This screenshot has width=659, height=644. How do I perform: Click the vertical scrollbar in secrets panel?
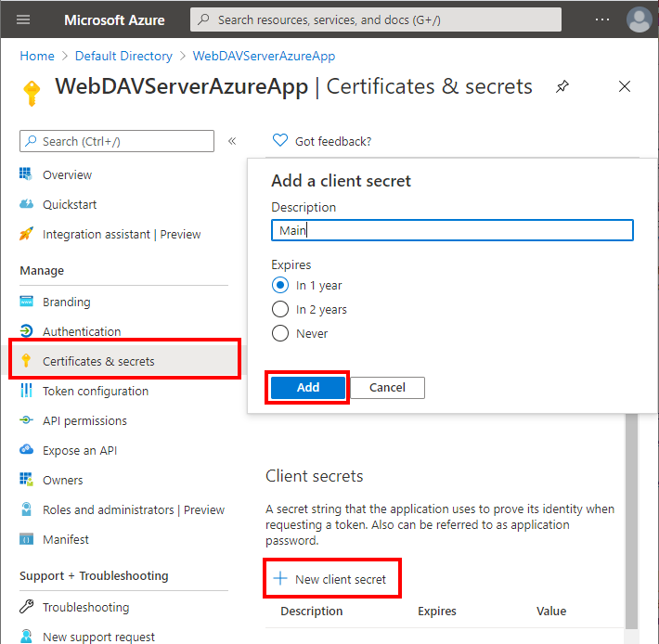(631, 521)
